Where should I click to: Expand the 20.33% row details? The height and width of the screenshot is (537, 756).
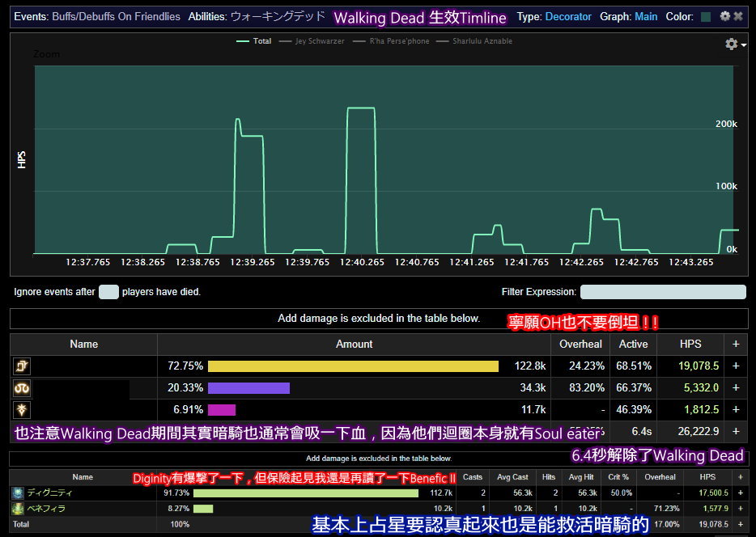736,388
